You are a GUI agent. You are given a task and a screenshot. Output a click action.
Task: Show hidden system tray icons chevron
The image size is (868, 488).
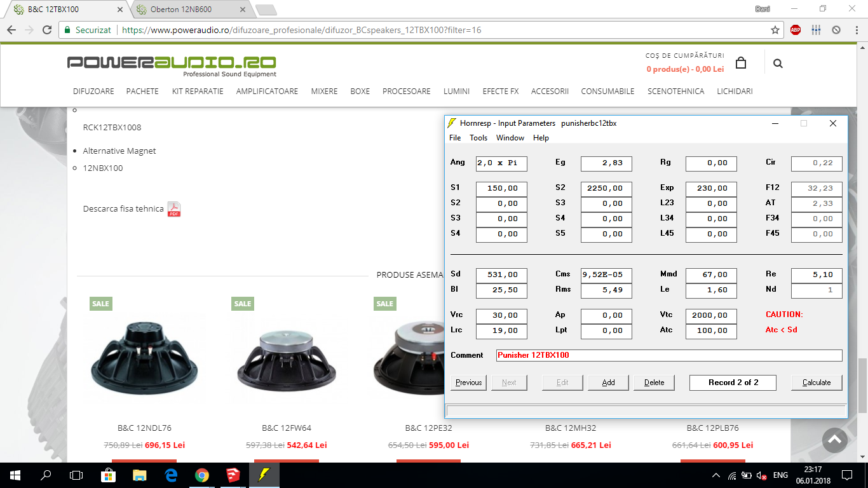(716, 475)
